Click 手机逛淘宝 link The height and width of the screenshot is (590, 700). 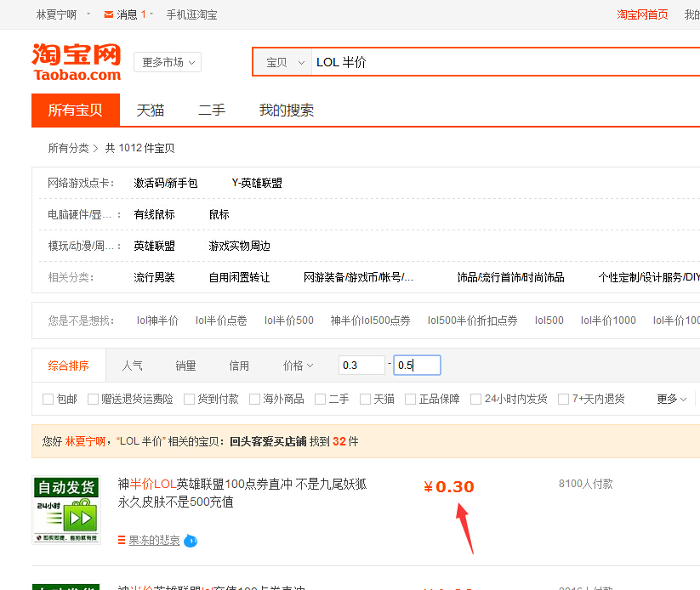click(192, 14)
